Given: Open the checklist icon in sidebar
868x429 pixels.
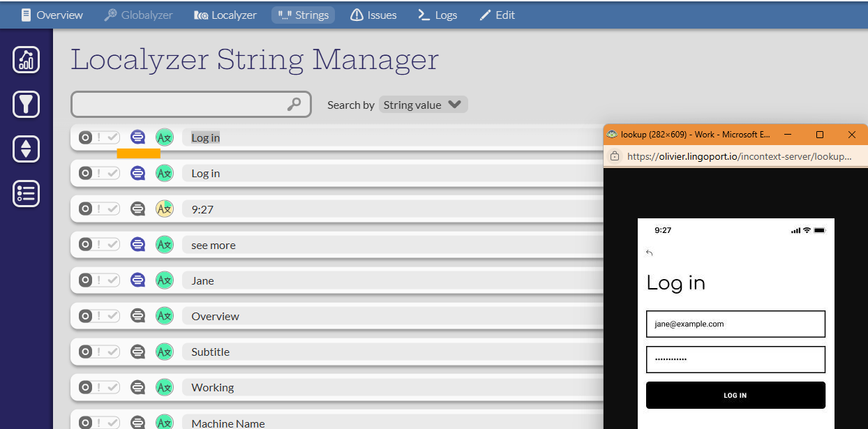Looking at the screenshot, I should click(26, 193).
